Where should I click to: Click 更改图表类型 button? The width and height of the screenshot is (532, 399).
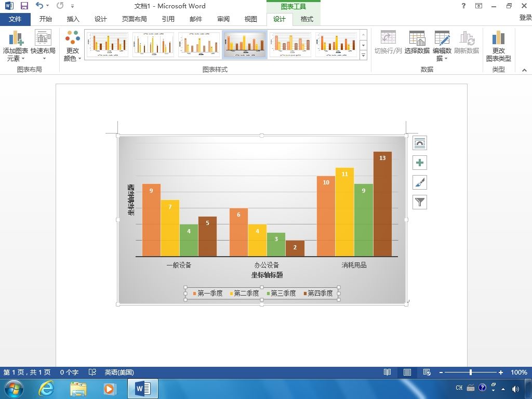[x=498, y=46]
